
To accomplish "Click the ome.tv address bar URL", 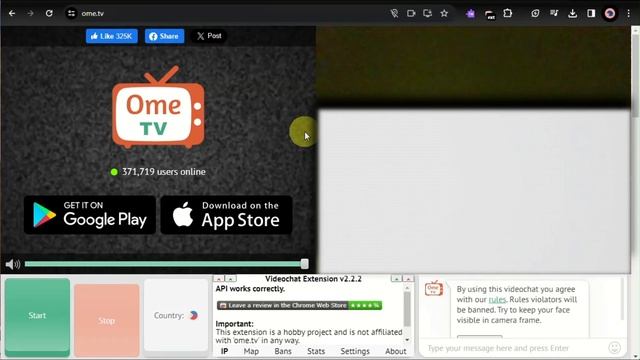I will coord(93,13).
